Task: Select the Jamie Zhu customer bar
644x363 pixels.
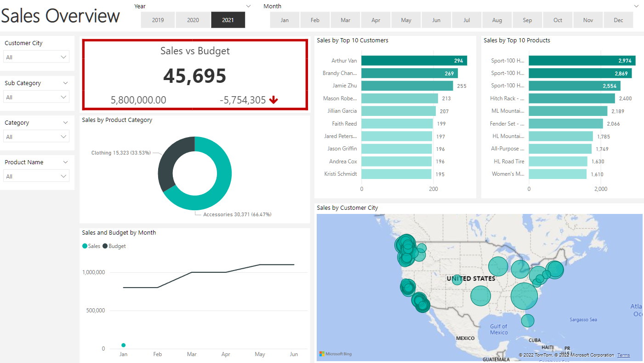Action: pyautogui.click(x=407, y=86)
